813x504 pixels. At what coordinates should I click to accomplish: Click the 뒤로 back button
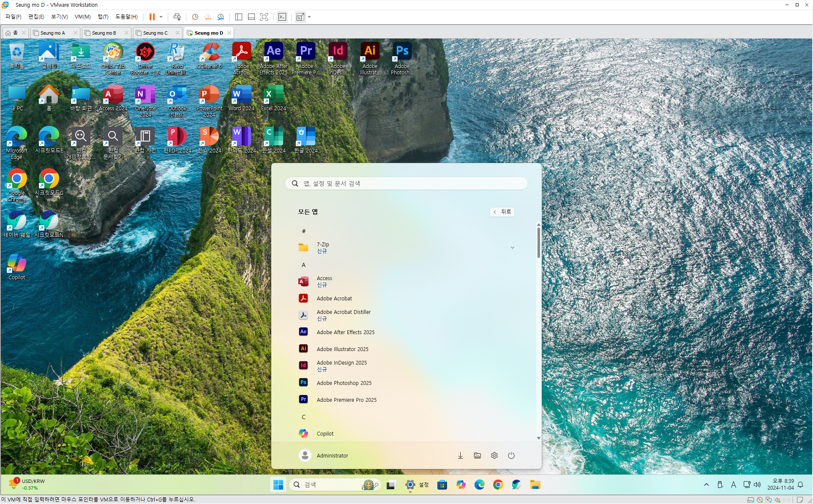point(502,212)
